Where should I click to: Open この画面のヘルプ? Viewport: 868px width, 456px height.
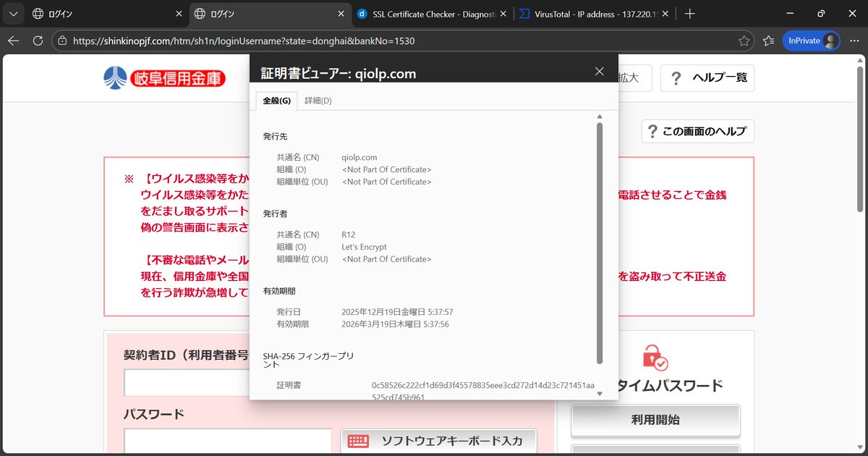click(697, 131)
